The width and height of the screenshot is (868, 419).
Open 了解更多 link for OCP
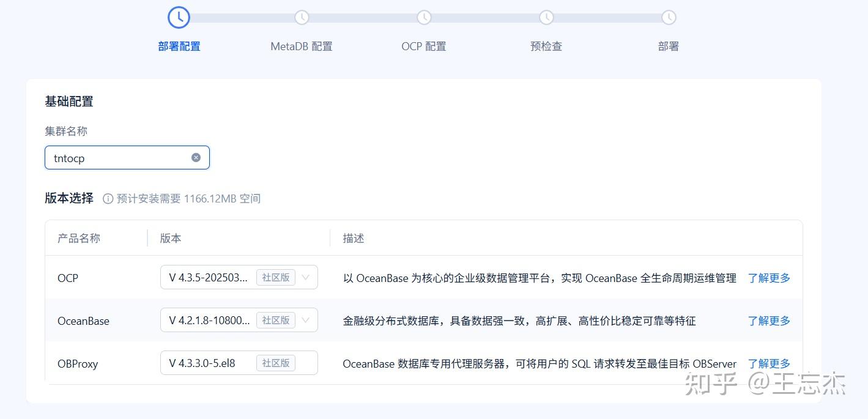click(x=768, y=278)
